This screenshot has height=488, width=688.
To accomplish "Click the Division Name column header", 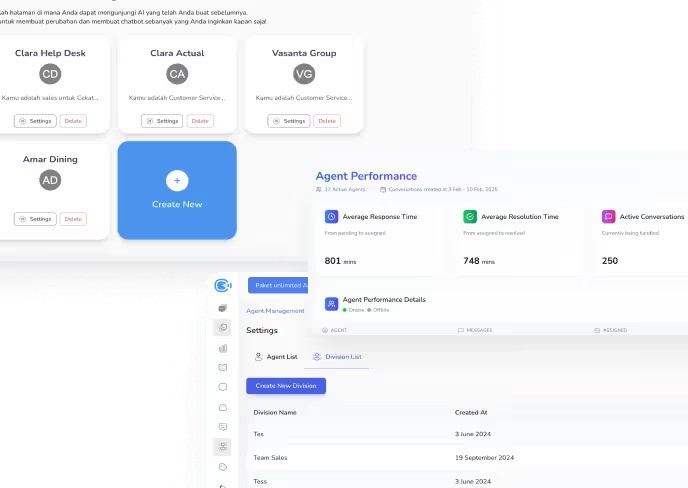I will tap(275, 413).
